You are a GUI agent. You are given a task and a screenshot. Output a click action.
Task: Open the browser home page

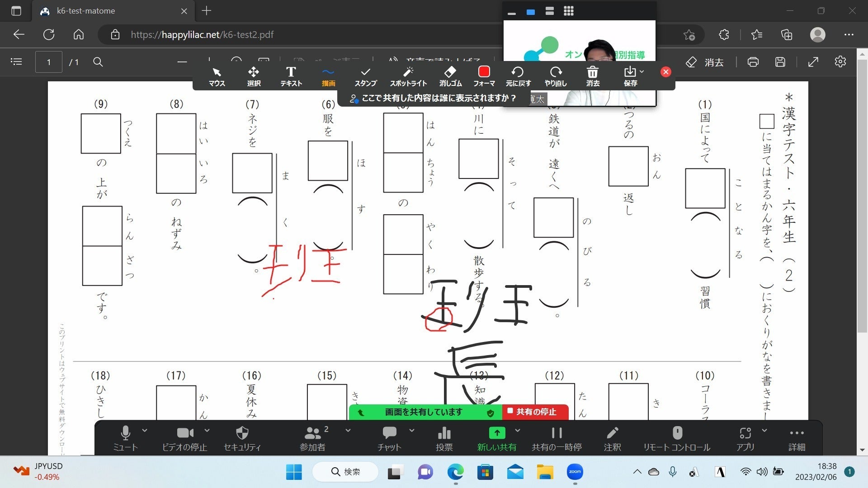(79, 35)
